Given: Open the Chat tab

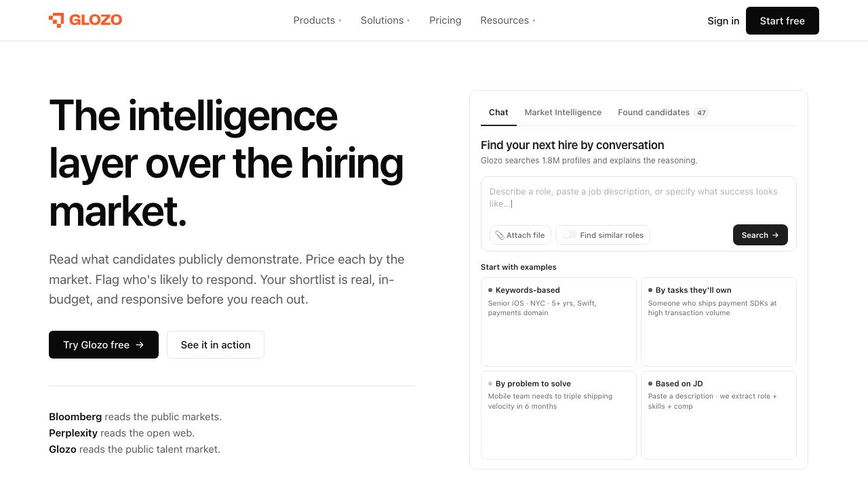Looking at the screenshot, I should (498, 113).
